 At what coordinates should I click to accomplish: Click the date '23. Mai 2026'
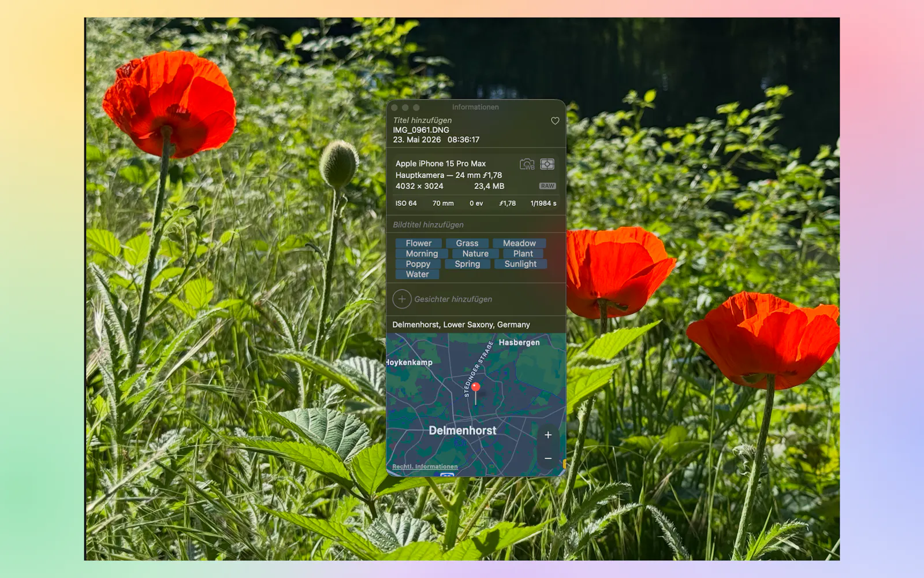point(417,140)
